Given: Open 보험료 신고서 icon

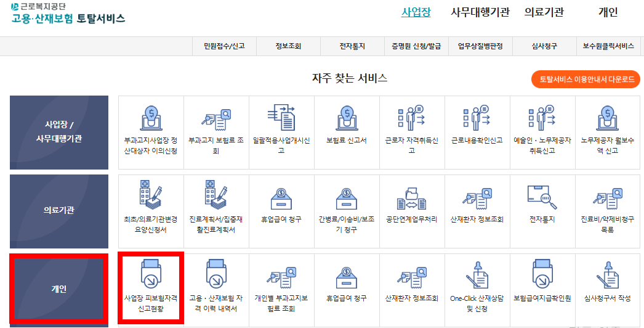Looking at the screenshot, I should pos(347,118).
